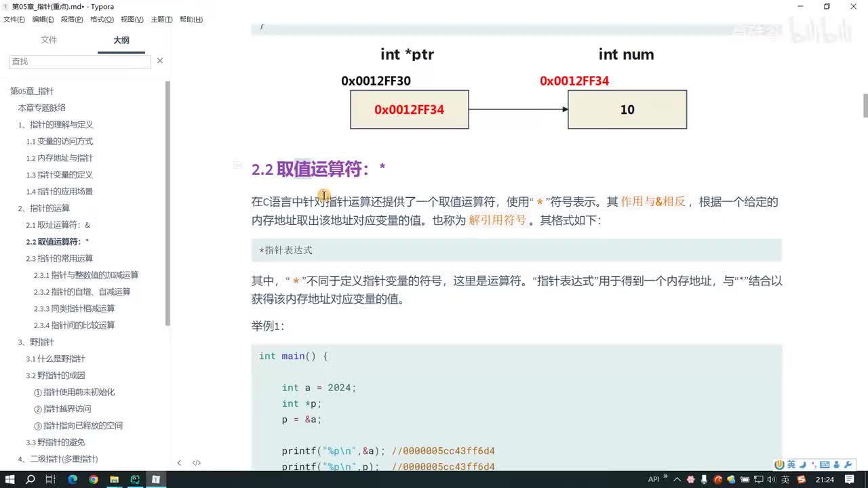
Task: Open the 文件(F) menu
Action: click(14, 20)
